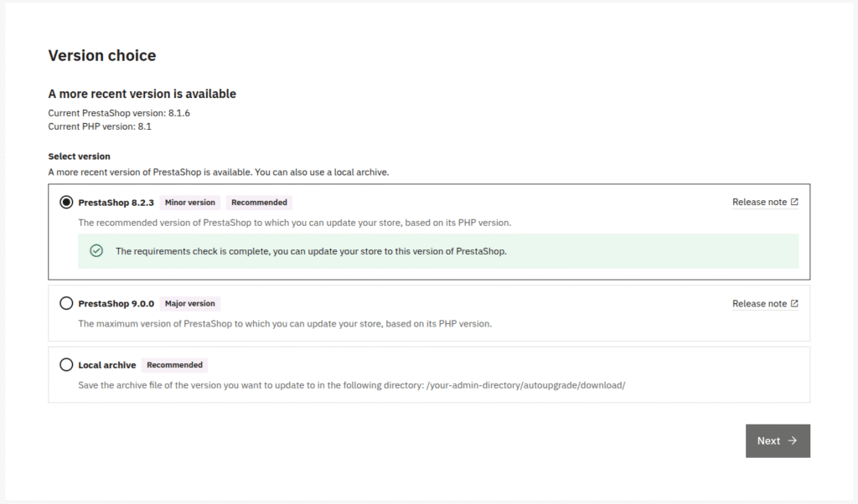Click the 'Select version' label
The height and width of the screenshot is (504, 858).
[x=79, y=157]
